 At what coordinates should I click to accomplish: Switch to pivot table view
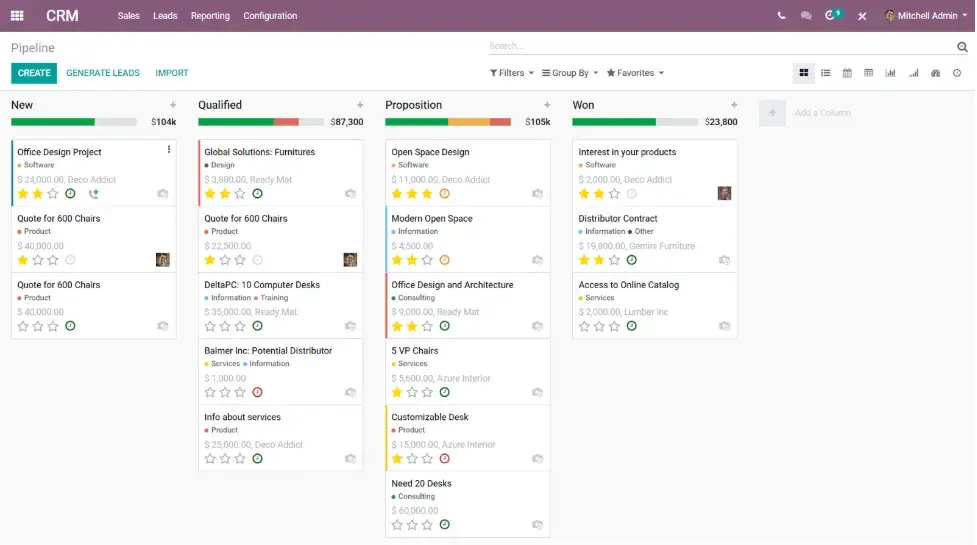tap(868, 73)
